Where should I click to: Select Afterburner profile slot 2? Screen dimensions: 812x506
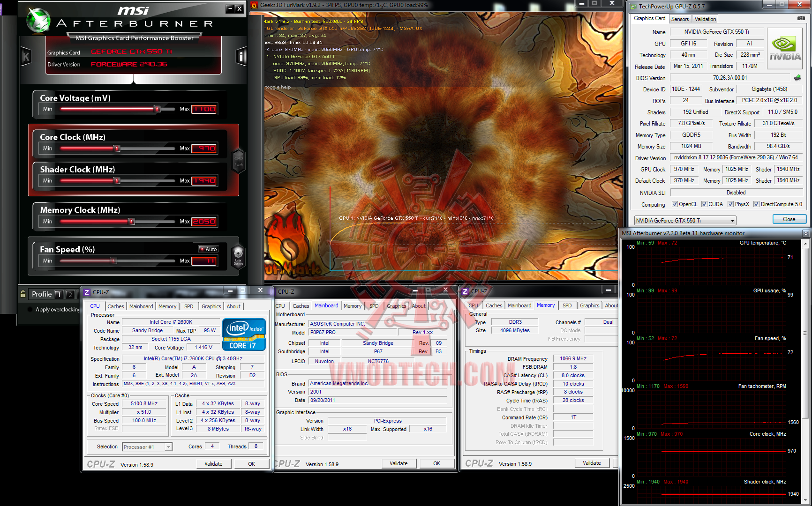(70, 294)
